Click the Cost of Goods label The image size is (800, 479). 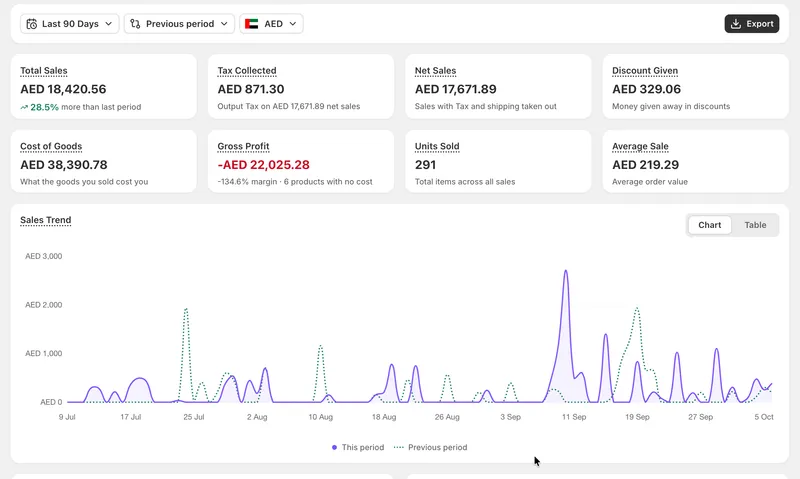click(x=51, y=146)
